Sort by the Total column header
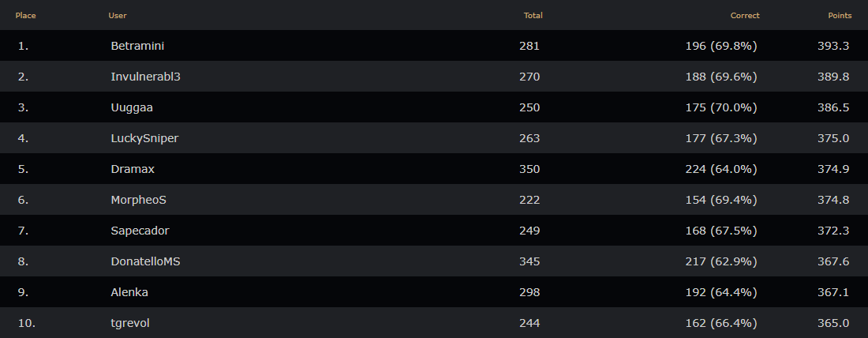 point(533,16)
